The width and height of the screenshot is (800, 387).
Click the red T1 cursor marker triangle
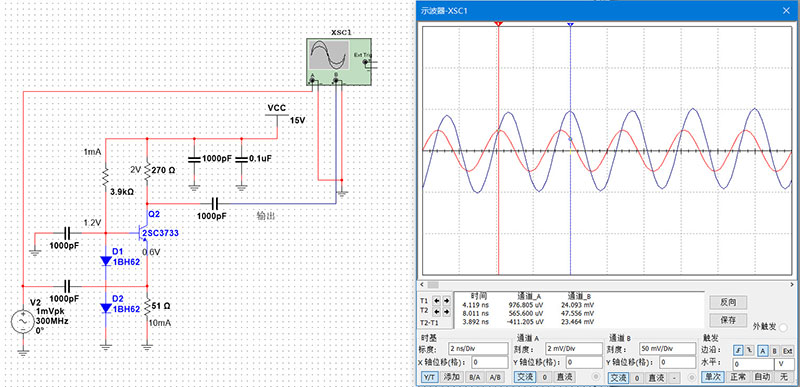[x=498, y=24]
